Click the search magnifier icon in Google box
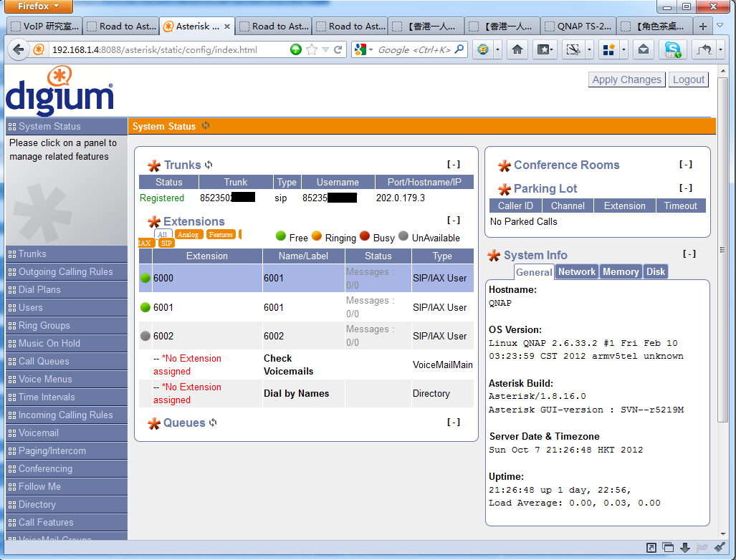This screenshot has height=560, width=736. pyautogui.click(x=459, y=49)
